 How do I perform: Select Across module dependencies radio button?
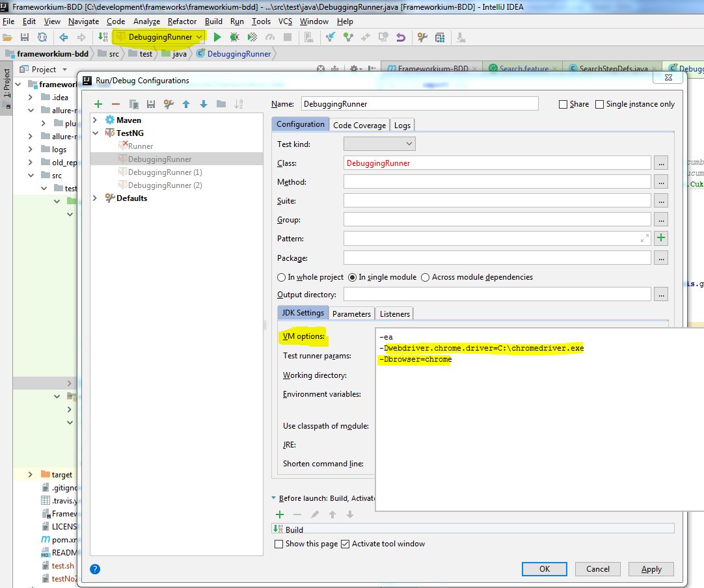(425, 277)
